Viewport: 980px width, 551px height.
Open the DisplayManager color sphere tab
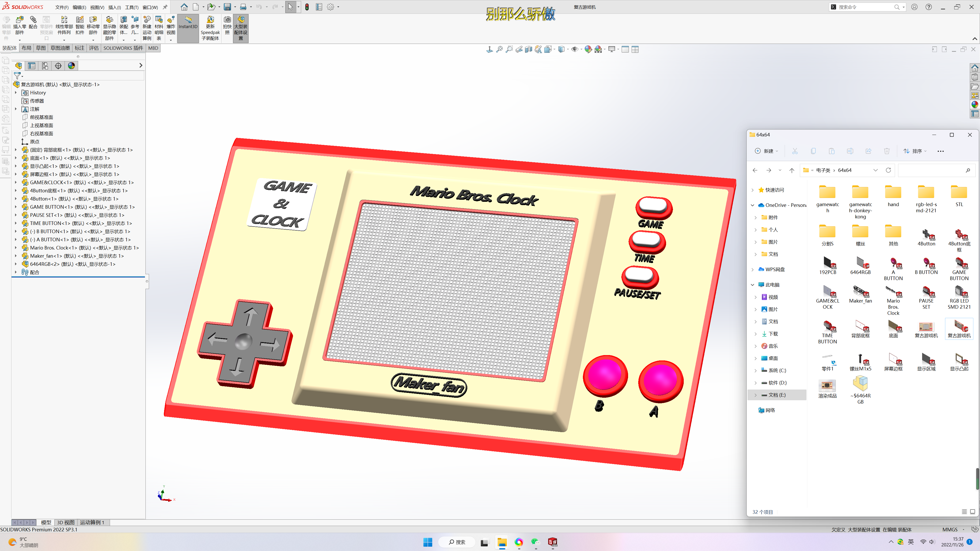coord(71,66)
